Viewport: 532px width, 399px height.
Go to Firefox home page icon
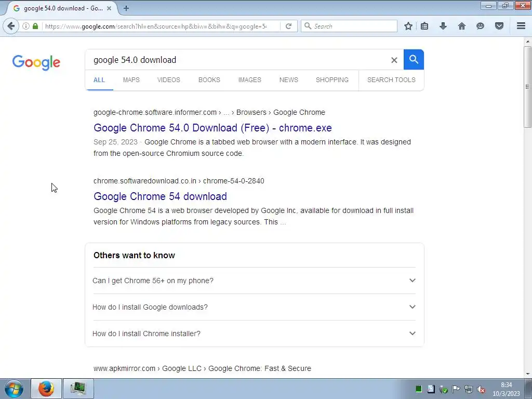click(x=461, y=26)
